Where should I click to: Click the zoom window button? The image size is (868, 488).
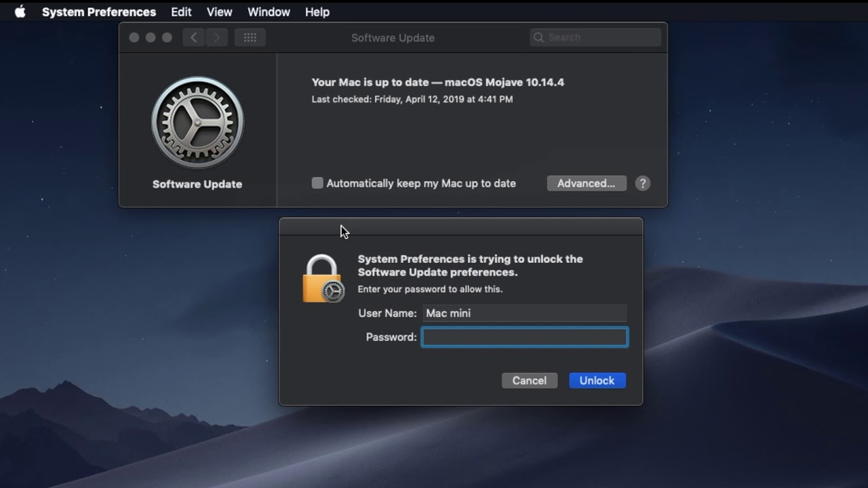click(x=167, y=37)
